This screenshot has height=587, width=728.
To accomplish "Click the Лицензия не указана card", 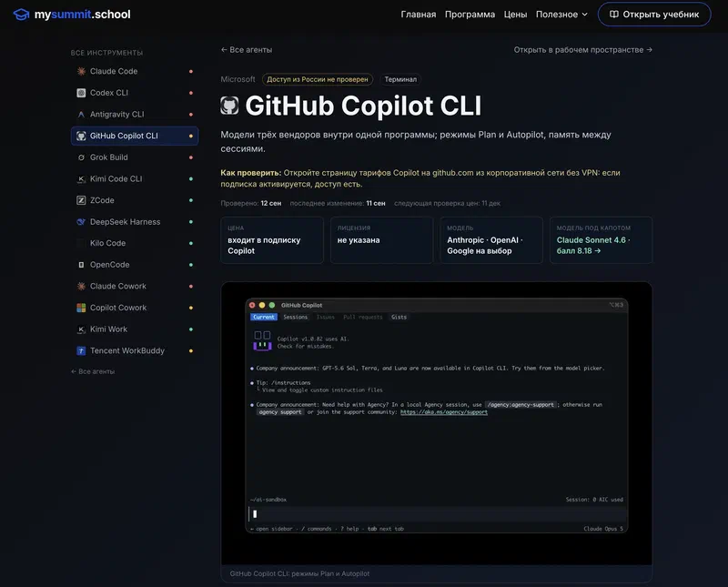I will [381, 240].
